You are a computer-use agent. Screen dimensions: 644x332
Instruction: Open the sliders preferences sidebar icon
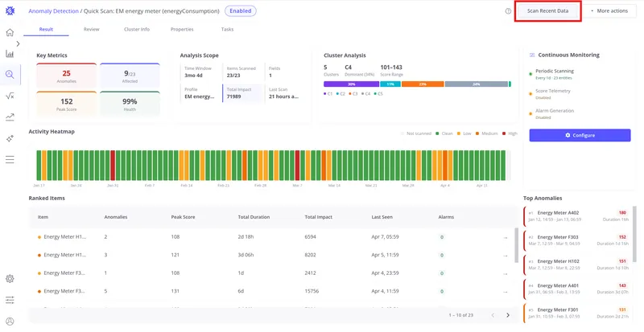coord(10,301)
